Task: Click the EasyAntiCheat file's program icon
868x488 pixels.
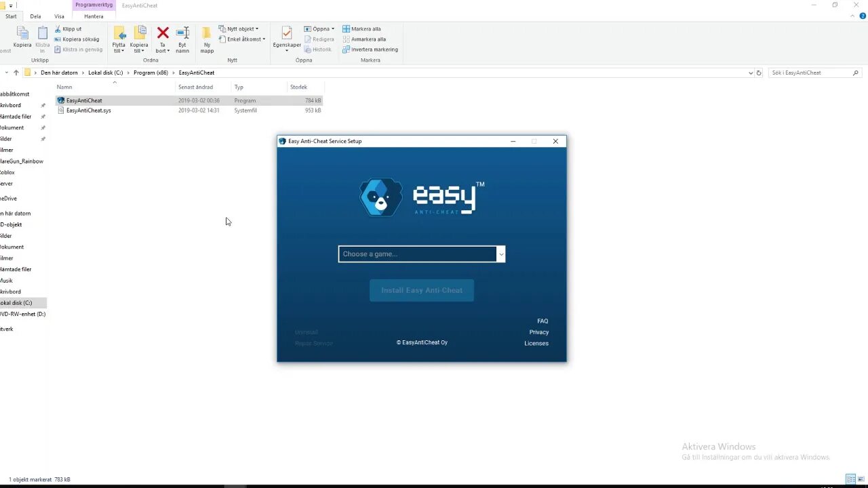Action: click(61, 100)
